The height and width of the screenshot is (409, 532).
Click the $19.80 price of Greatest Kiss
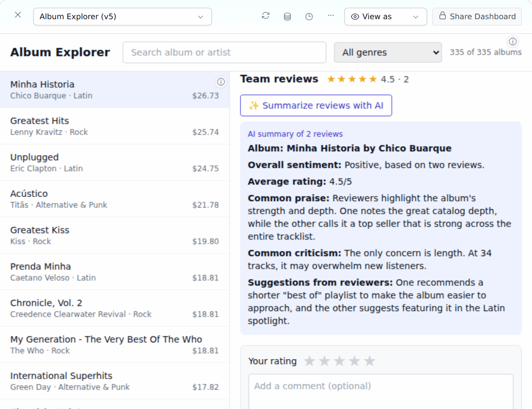pyautogui.click(x=205, y=242)
